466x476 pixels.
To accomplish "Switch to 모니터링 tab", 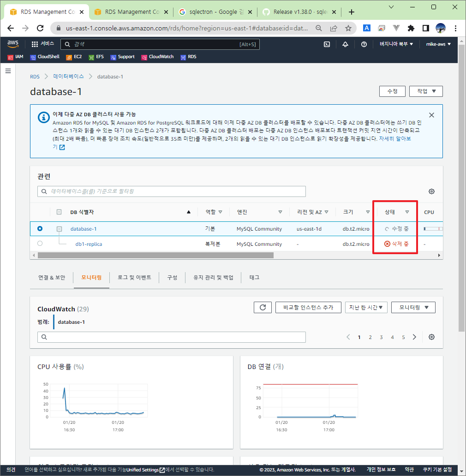I will [x=91, y=278].
